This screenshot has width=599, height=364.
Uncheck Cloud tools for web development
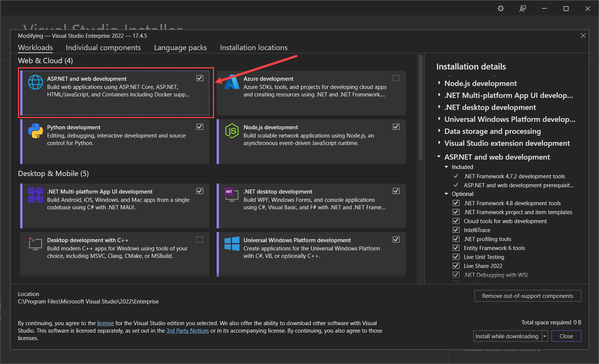click(x=456, y=221)
